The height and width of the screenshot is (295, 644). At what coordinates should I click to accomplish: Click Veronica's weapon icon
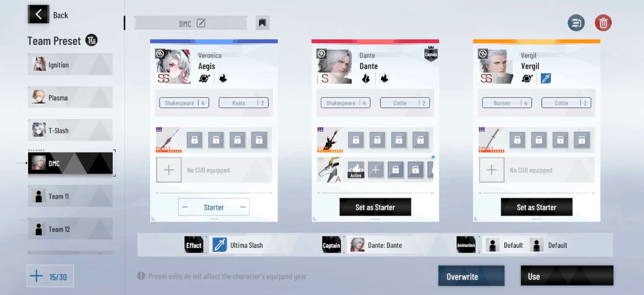[169, 140]
